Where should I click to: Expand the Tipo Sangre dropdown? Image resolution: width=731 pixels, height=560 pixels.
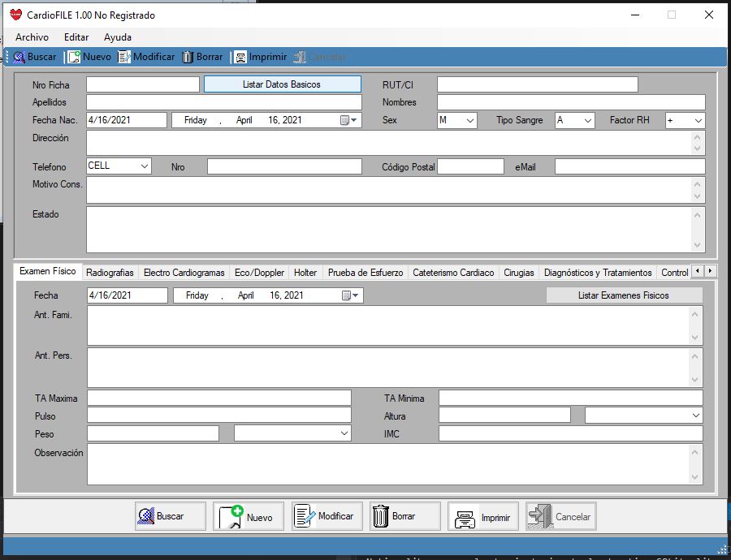[x=588, y=121]
